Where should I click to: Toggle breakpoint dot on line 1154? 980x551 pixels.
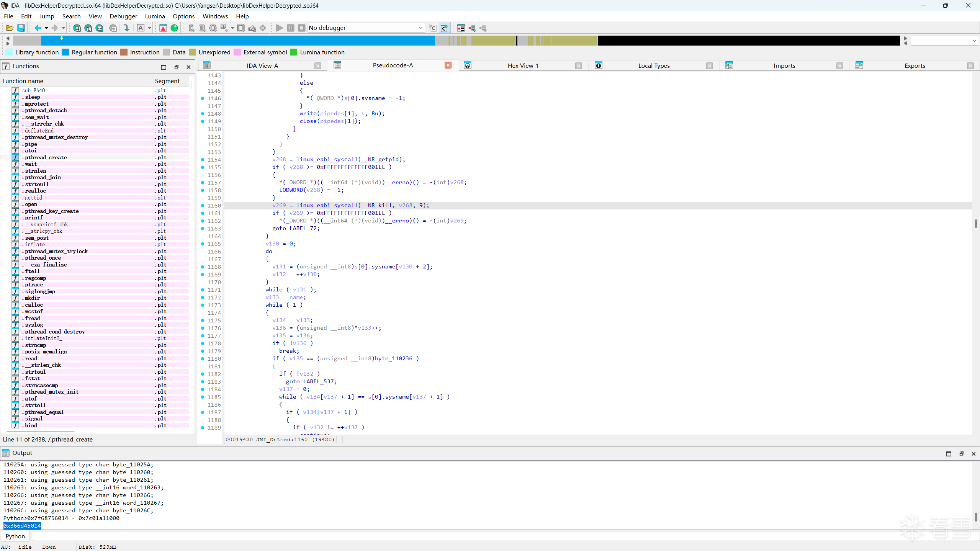tap(203, 160)
